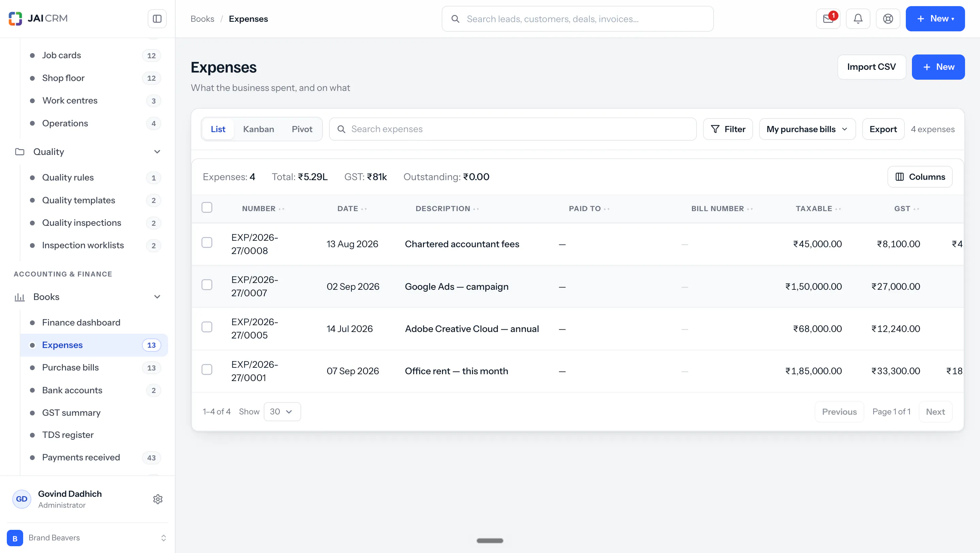Sort by the NUMBER column arrows

[x=281, y=209]
